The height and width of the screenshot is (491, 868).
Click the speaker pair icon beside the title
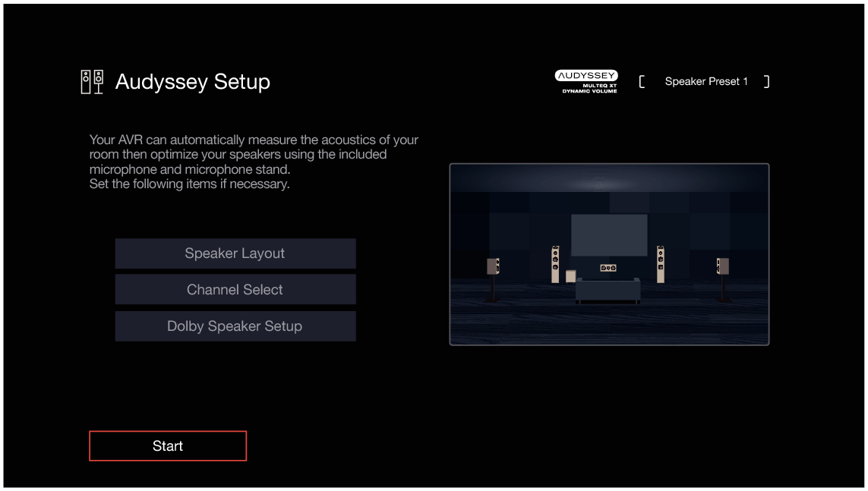93,80
